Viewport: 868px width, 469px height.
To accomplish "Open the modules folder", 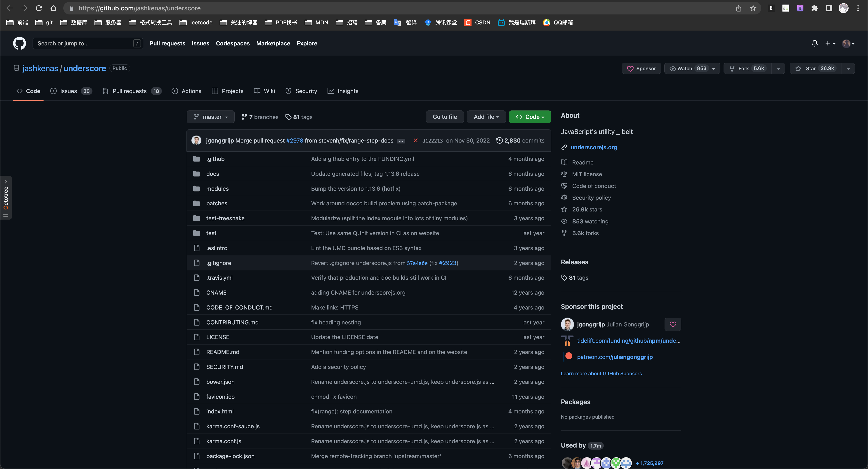I will (x=217, y=189).
